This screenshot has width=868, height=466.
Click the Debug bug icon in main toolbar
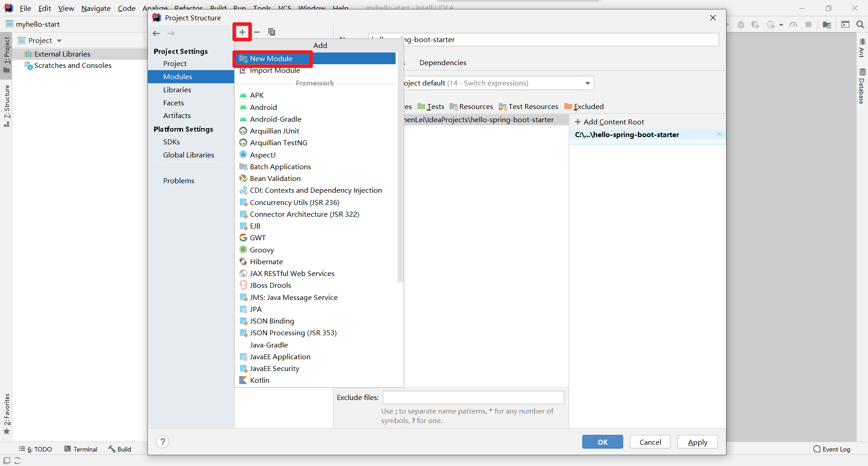click(741, 24)
